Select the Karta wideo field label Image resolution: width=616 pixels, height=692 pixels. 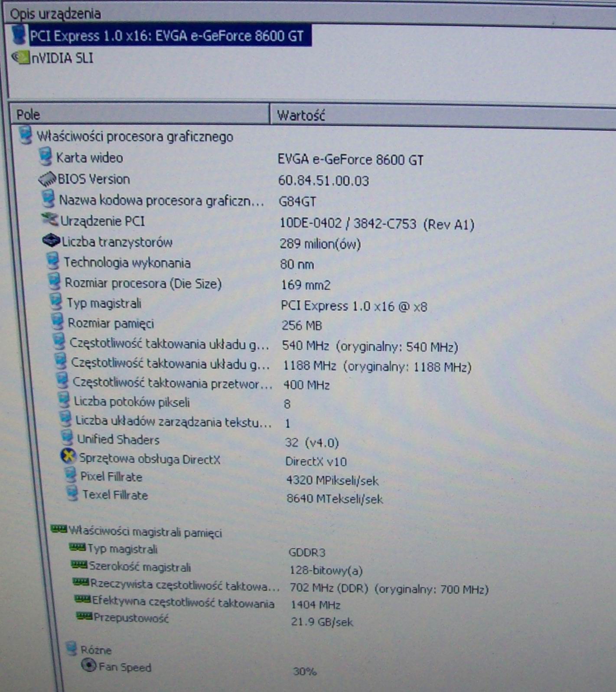pos(89,158)
